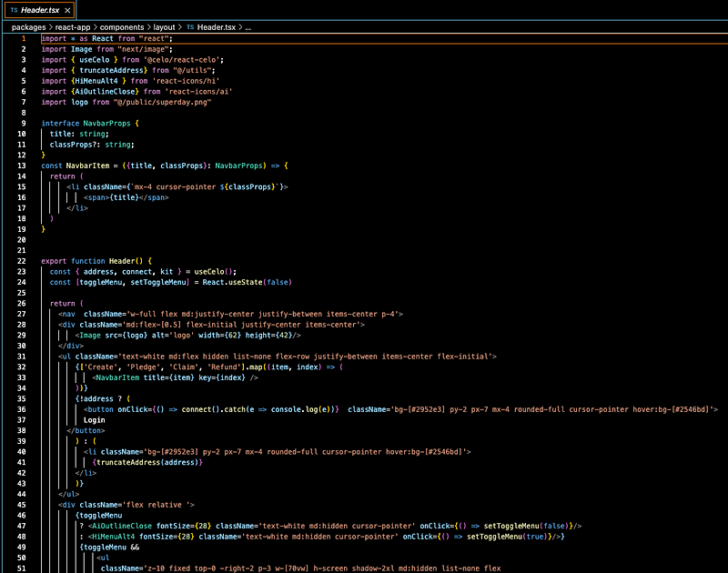Click 'react-icons/hi' import string
Image resolution: width=728 pixels, height=573 pixels.
(186, 81)
